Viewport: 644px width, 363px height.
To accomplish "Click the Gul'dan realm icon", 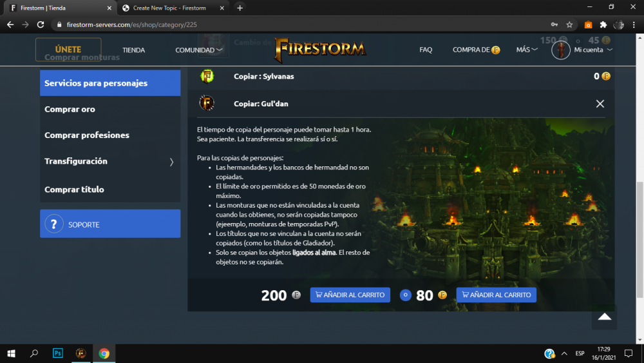I will [207, 103].
